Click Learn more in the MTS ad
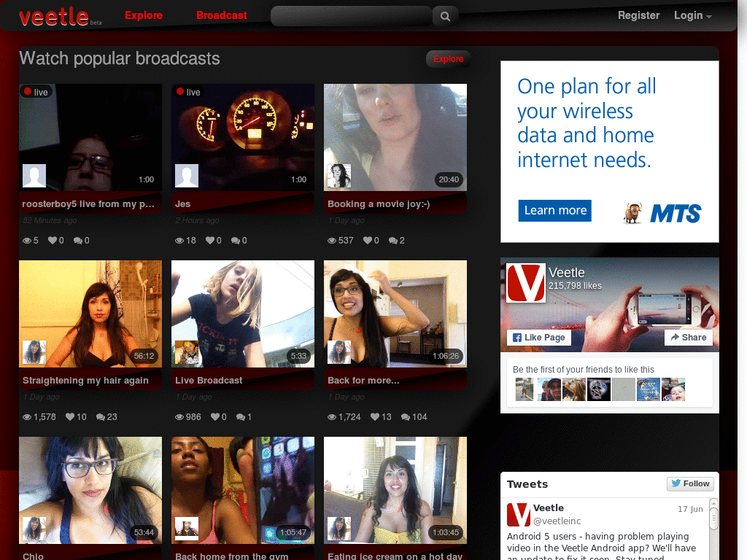747x560 pixels. pyautogui.click(x=555, y=211)
